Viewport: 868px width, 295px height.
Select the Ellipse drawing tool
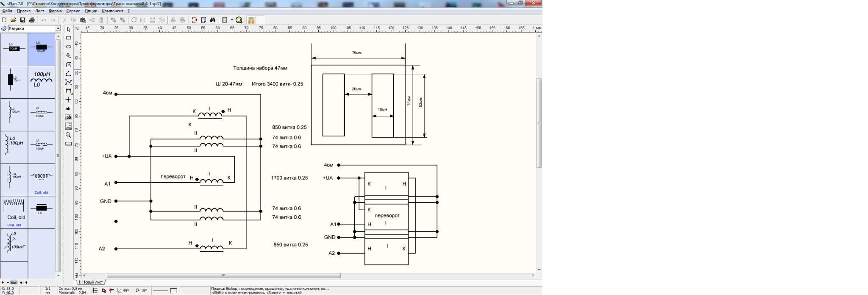tap(69, 47)
